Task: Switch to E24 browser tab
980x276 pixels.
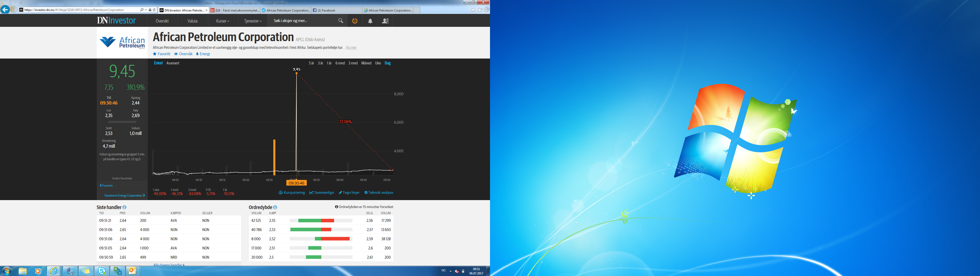Action: (x=235, y=10)
